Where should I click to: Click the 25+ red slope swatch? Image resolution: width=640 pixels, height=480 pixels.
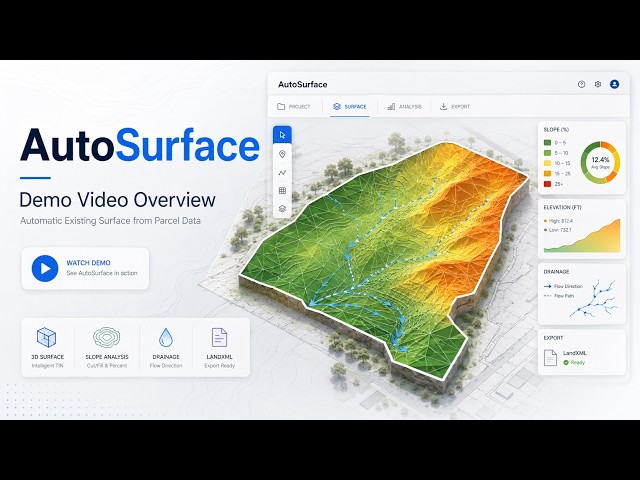coord(547,184)
